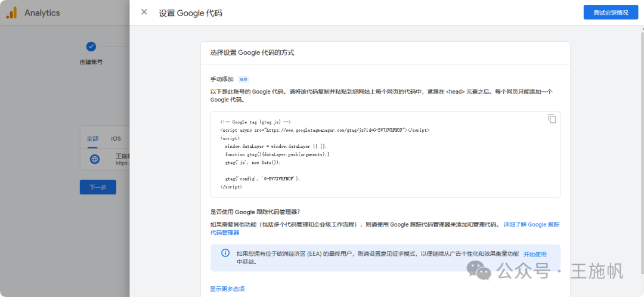The width and height of the screenshot is (644, 297).
Task: Click the info icon in EEA notice
Action: (225, 253)
